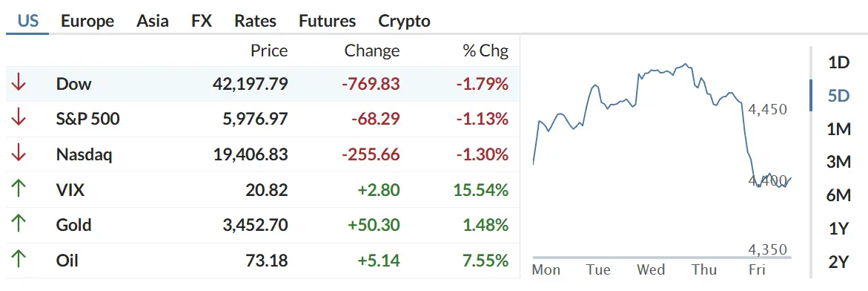The image size is (868, 291).
Task: Show the Rates tab
Action: (255, 21)
